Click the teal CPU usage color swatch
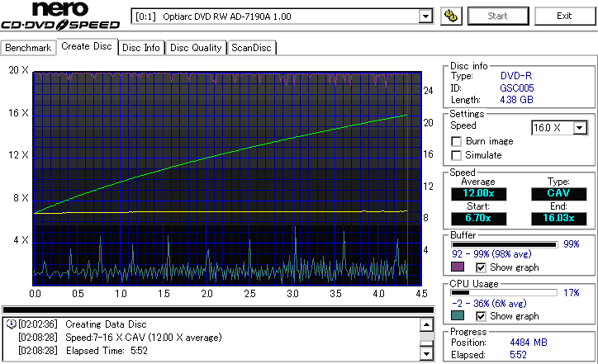Image resolution: width=598 pixels, height=364 pixels. 458,315
